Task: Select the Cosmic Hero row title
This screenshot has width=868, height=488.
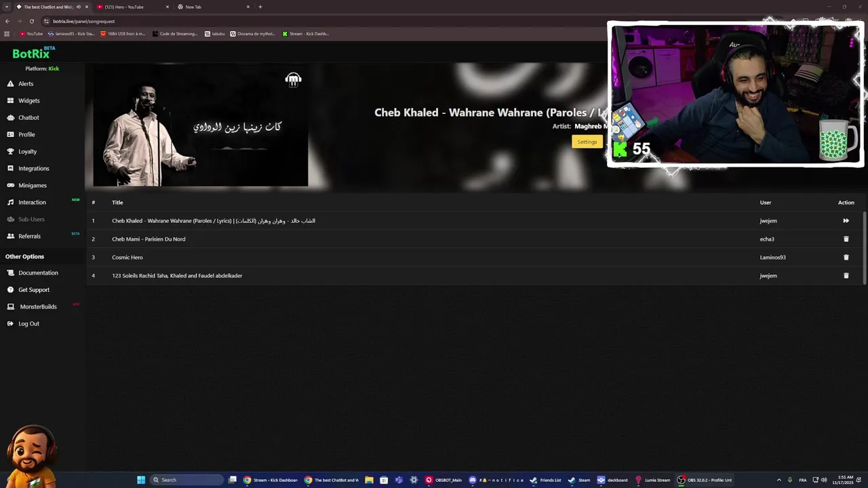Action: coord(127,257)
